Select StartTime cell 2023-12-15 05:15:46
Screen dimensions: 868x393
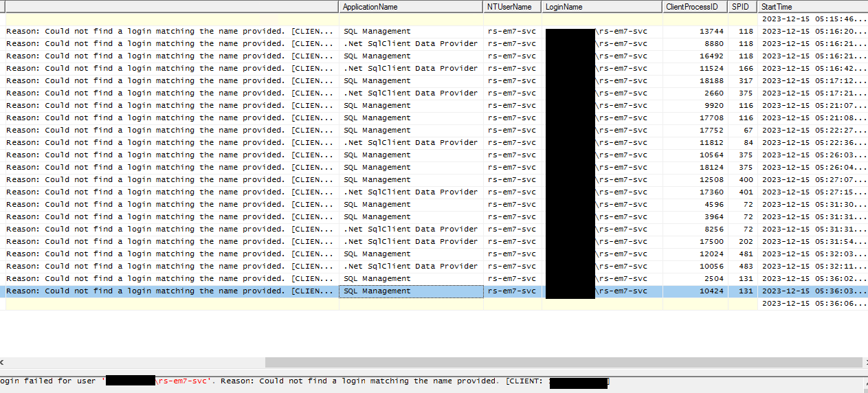click(x=812, y=19)
